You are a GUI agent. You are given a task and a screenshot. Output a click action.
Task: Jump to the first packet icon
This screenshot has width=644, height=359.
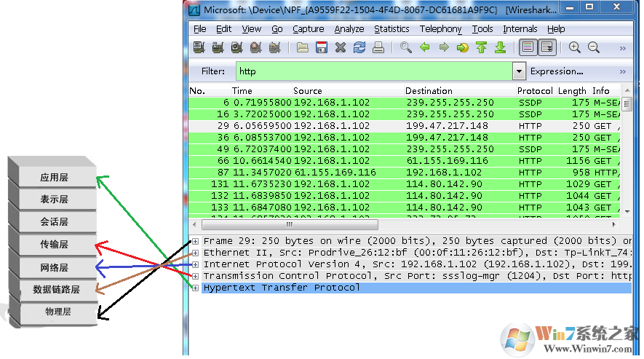tap(481, 48)
